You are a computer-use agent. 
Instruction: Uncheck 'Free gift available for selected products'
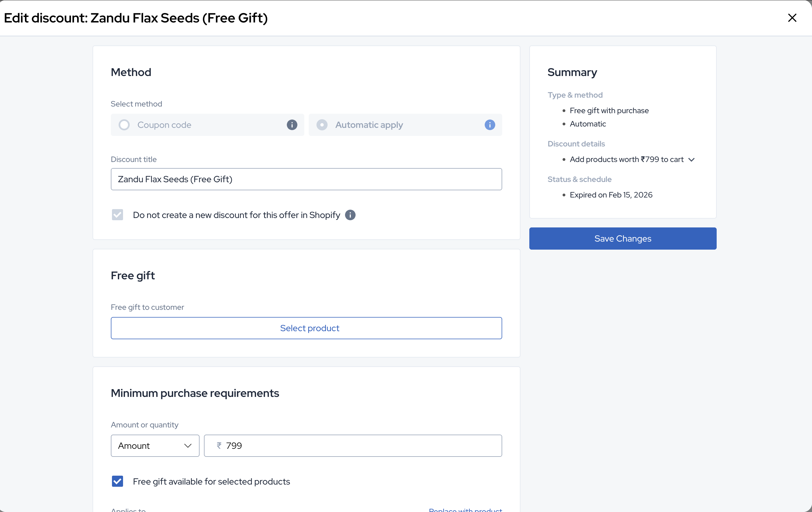[x=117, y=481]
